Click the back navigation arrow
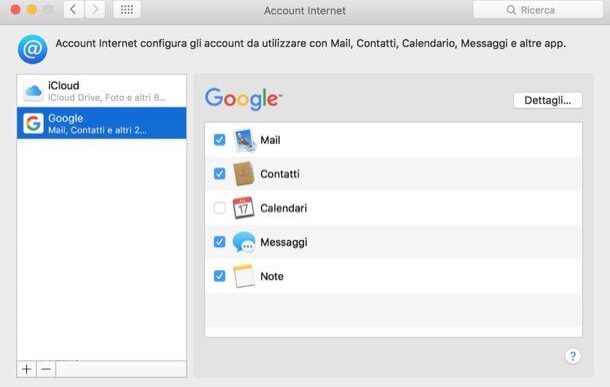Image resolution: width=610 pixels, height=387 pixels. click(x=74, y=10)
